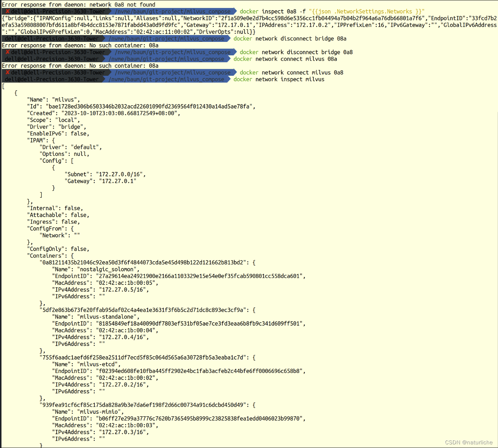Screen dimensions: 498x448
Task: Click the MacAddress 02:42:ac:1b:00:02
Action: click(x=127, y=378)
